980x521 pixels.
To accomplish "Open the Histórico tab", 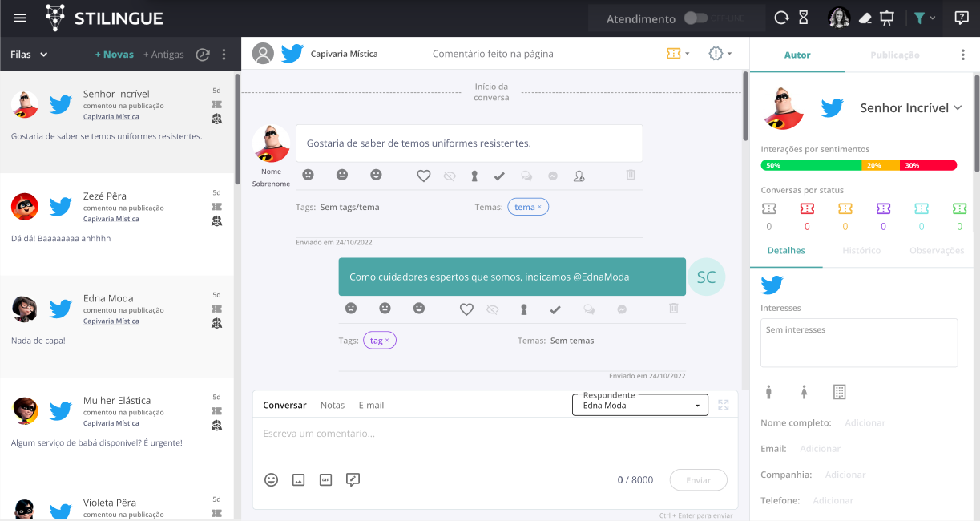I will (861, 251).
